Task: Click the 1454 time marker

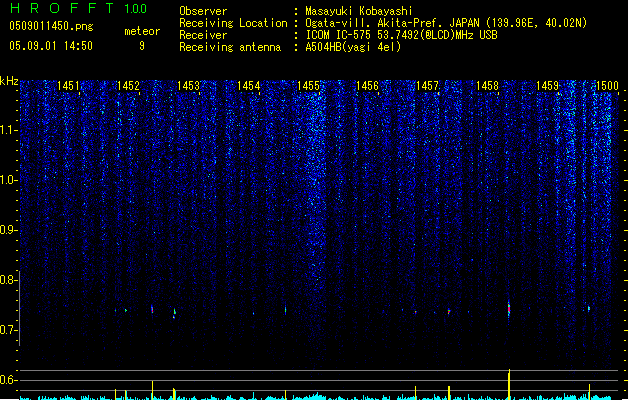Action: coord(248,85)
